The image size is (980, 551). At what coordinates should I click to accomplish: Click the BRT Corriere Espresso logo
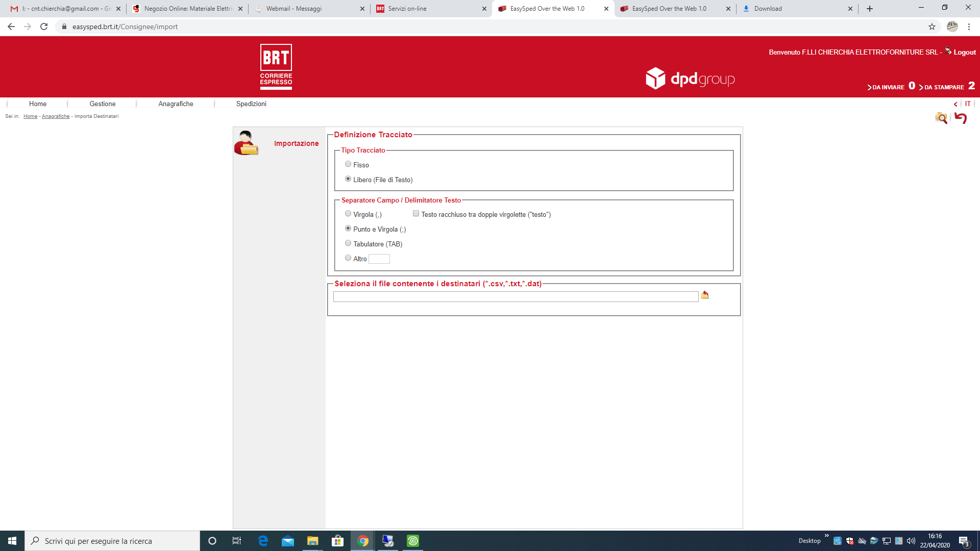point(276,67)
